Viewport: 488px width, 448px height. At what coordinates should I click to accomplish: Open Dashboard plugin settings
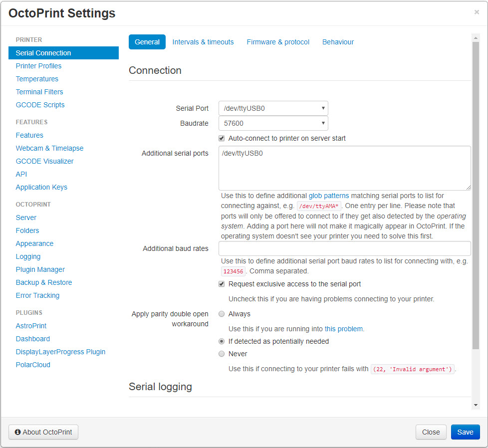pyautogui.click(x=32, y=339)
